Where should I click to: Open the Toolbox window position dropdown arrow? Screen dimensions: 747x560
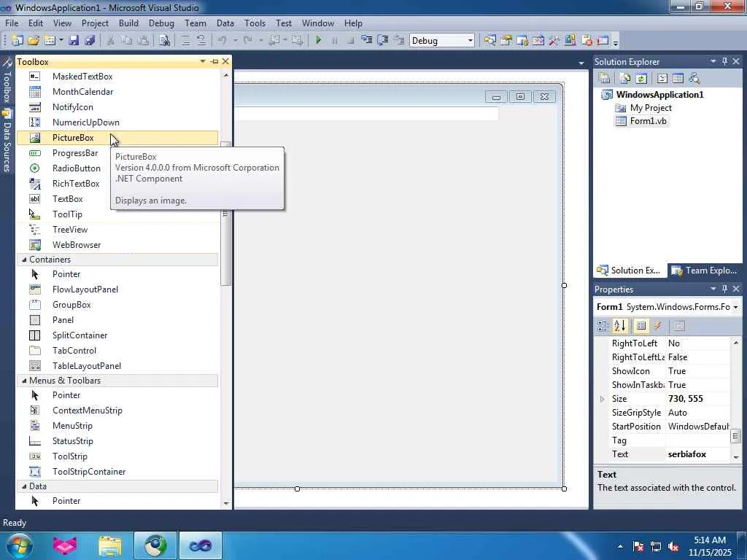203,61
